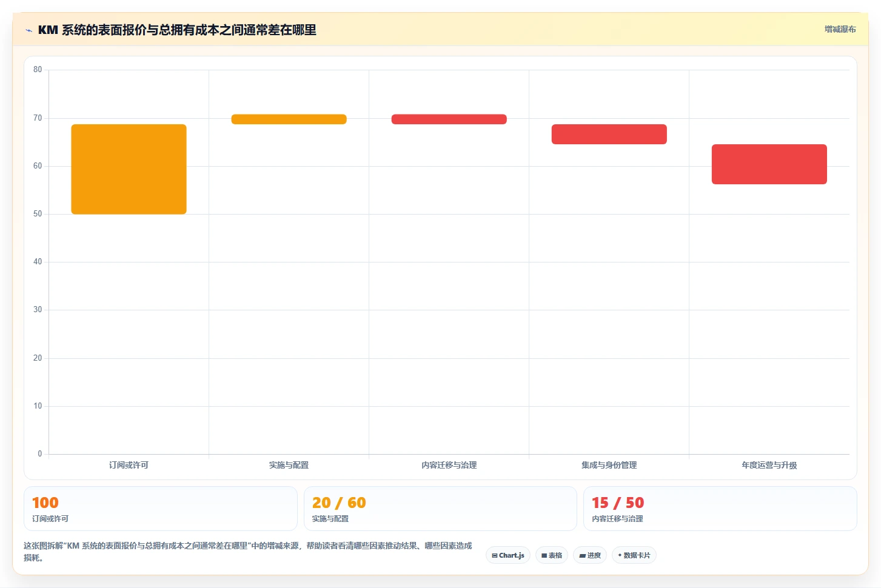Screen dimensions: 881x588
Task: Click the Chart.js tag
Action: click(508, 555)
